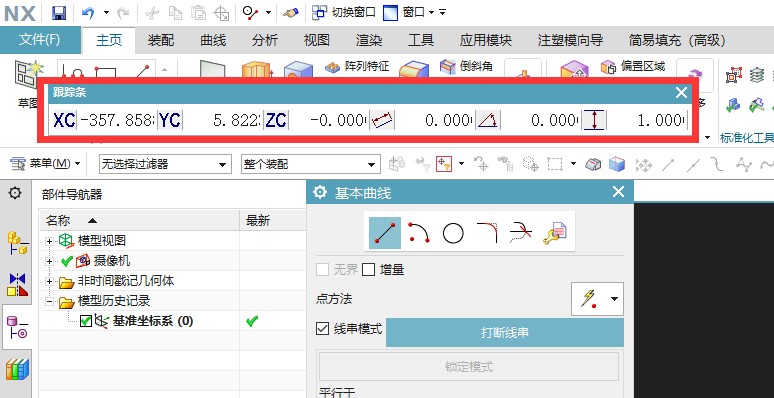Click the Paste clipboard icon
This screenshot has height=398, width=774.
pyautogui.click(x=198, y=13)
